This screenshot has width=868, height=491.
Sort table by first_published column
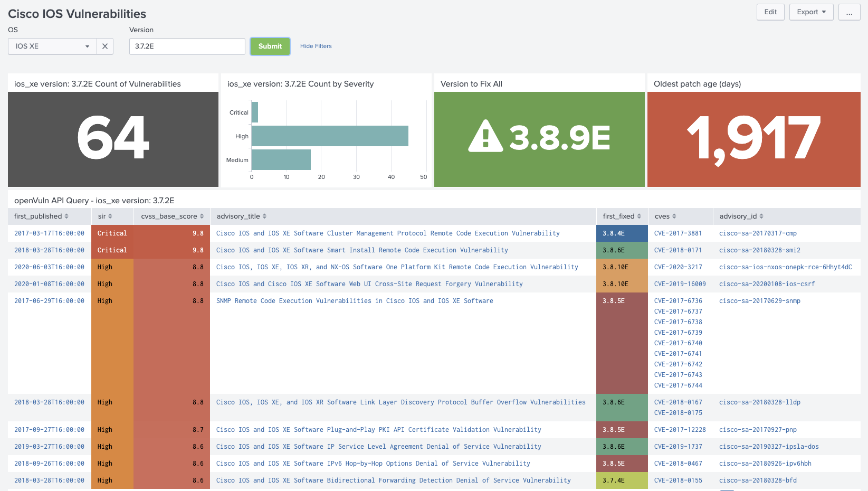point(41,216)
